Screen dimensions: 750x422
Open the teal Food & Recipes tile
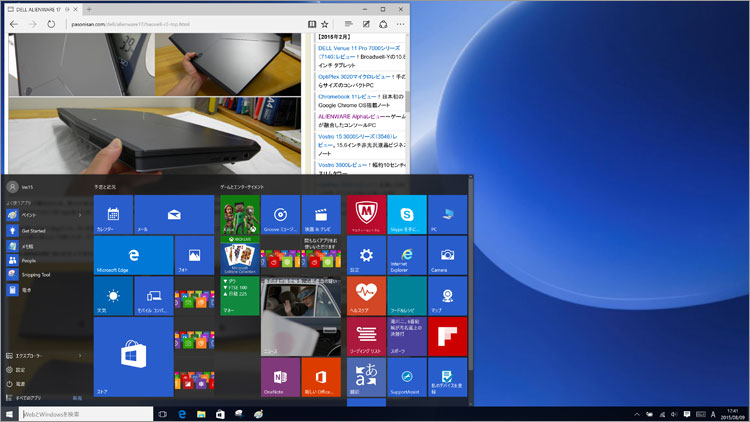click(x=407, y=296)
